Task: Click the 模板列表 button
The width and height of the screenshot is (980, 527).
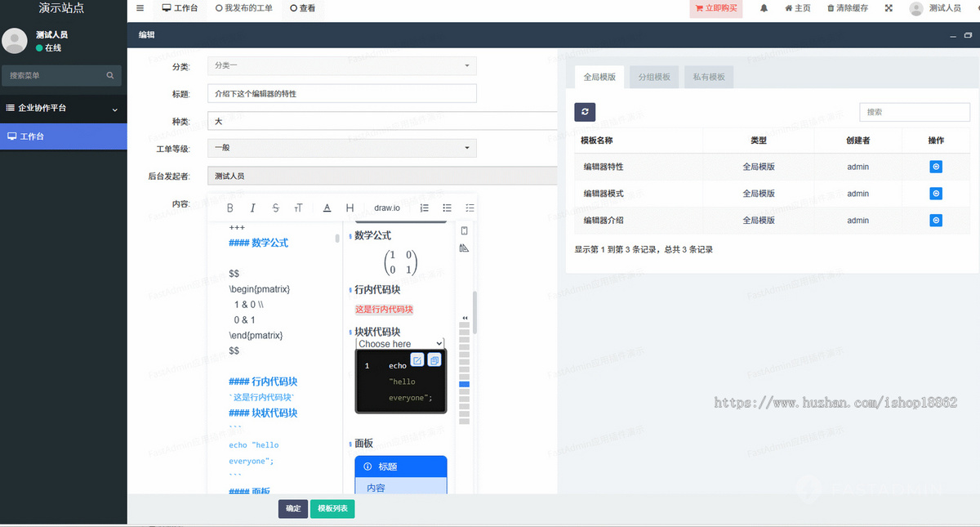Action: click(x=332, y=508)
